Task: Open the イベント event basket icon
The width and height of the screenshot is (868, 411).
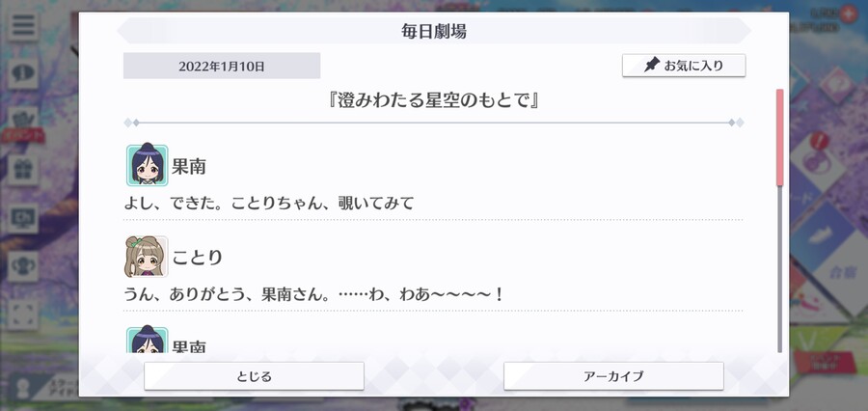Action: 23,123
